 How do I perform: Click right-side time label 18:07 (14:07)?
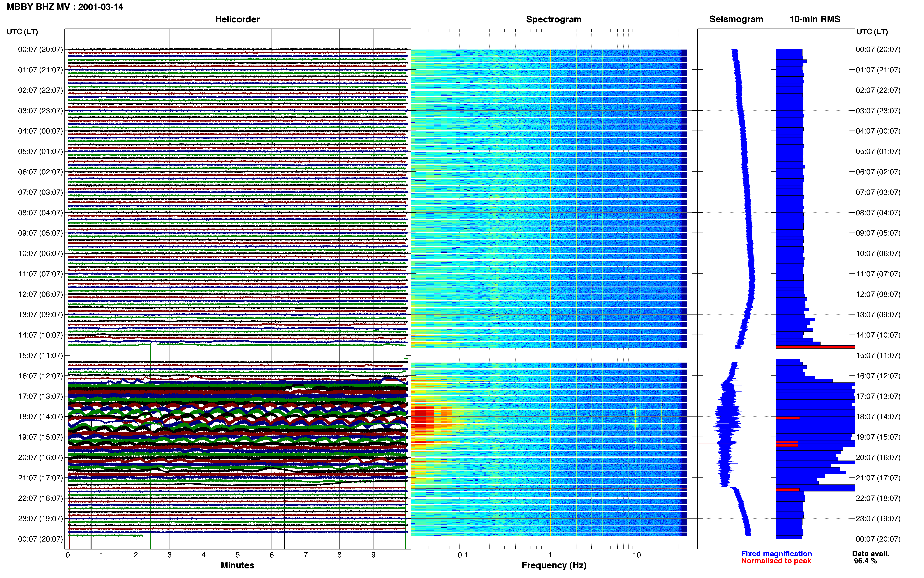tap(878, 417)
